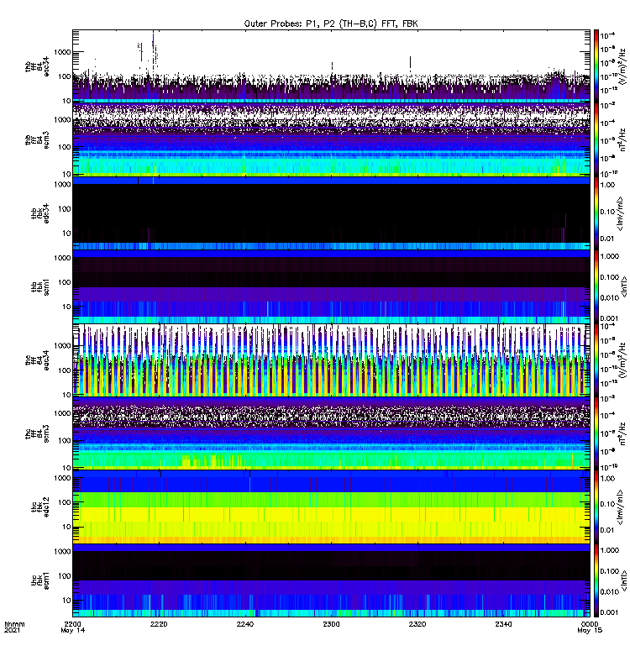The height and width of the screenshot is (672, 630).
Task: Select the thb fbk scm1 filter bank panel
Action: (x=331, y=286)
